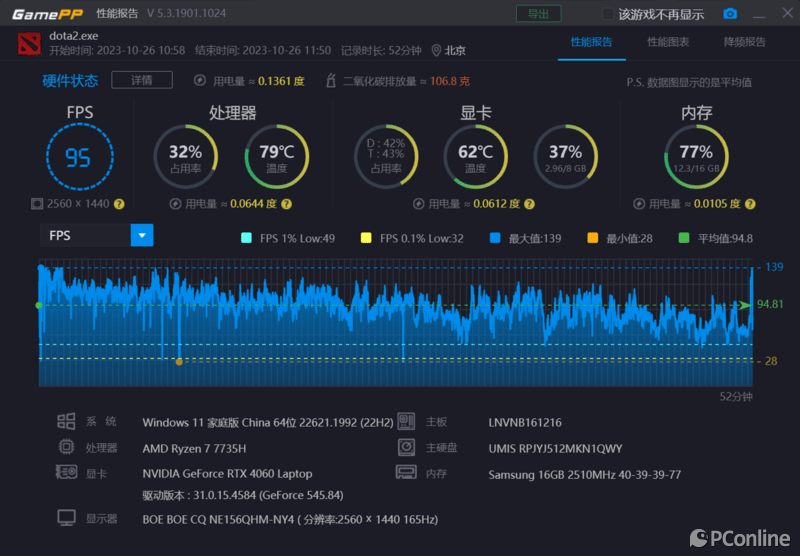Click the CPU 32% usage gauge

[186, 157]
